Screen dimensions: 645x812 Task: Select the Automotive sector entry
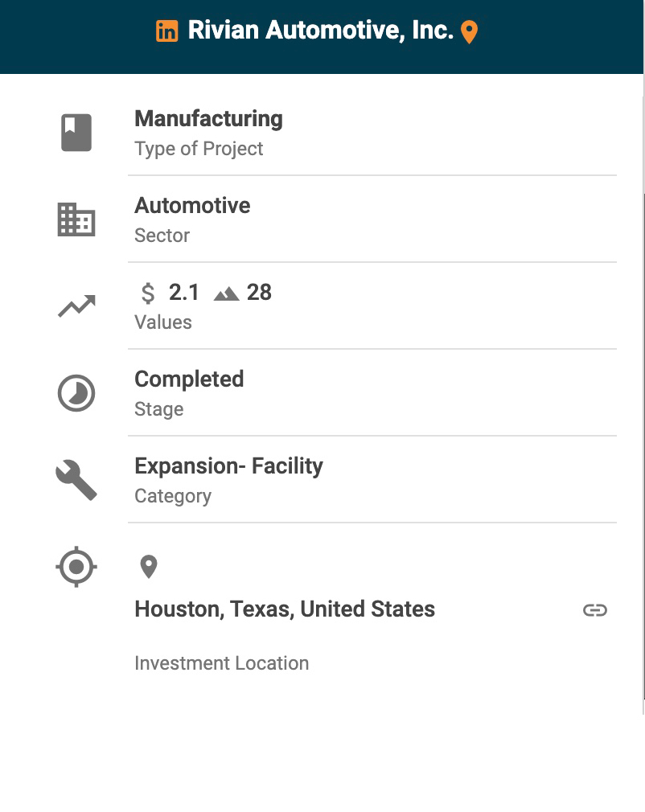[192, 206]
